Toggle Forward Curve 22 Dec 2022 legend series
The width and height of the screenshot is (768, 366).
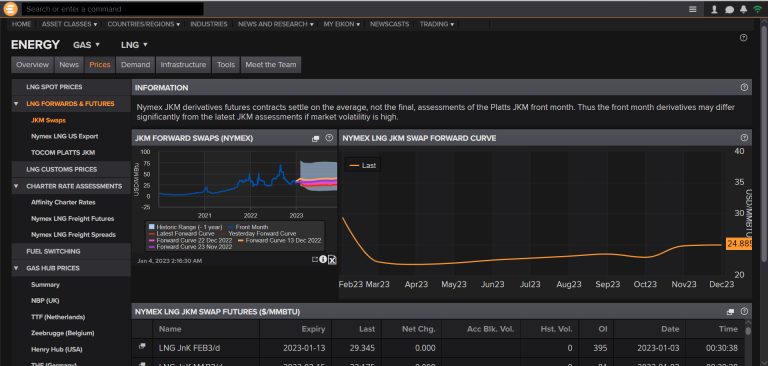(191, 241)
